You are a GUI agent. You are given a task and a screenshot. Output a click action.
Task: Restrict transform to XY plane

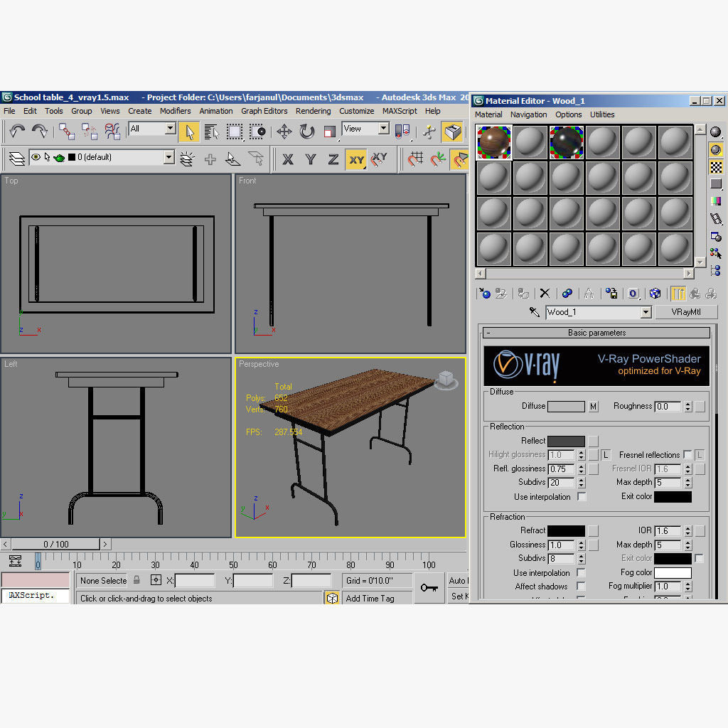point(356,159)
